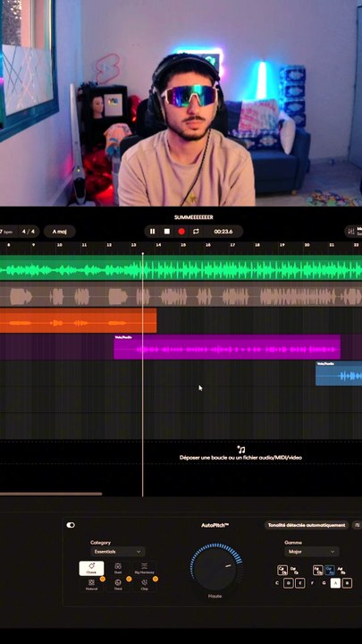Select the magenta vocal clip
This screenshot has width=362, height=644.
227,347
